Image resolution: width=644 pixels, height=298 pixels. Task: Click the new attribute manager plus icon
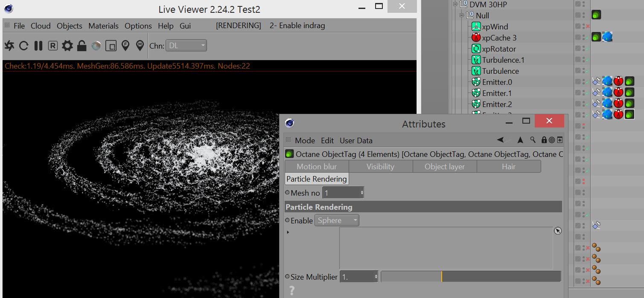point(559,140)
